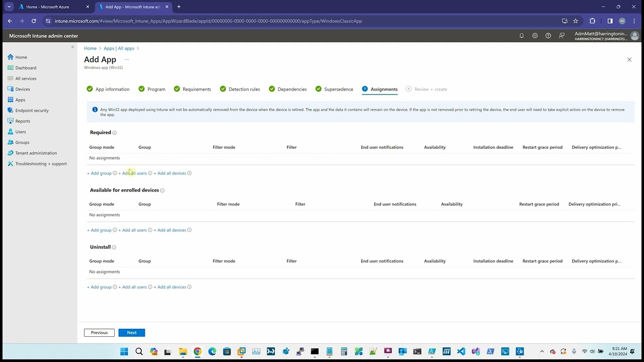This screenshot has width=644, height=362.
Task: Open the Windows Start menu
Action: [x=124, y=351]
